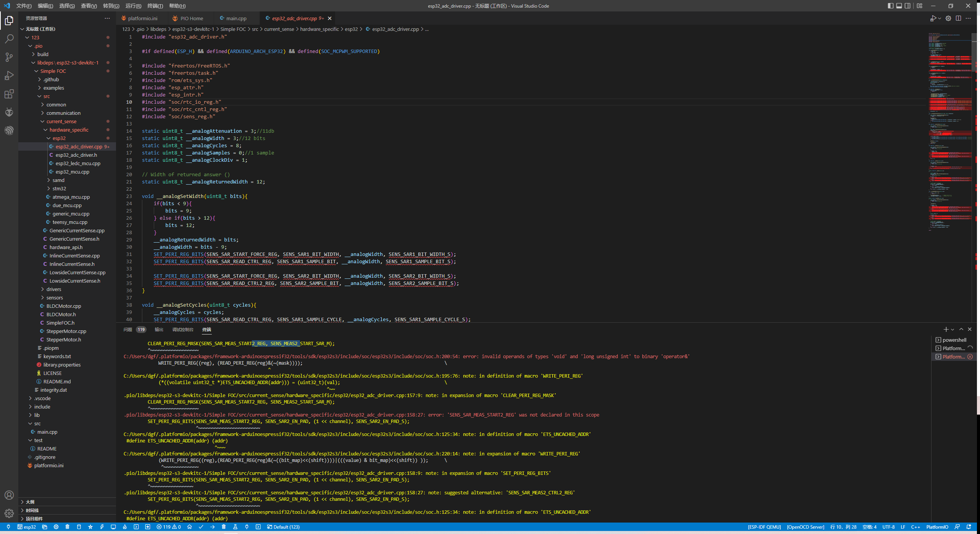
Task: Open the PlatformIO alien head view
Action: click(x=9, y=112)
